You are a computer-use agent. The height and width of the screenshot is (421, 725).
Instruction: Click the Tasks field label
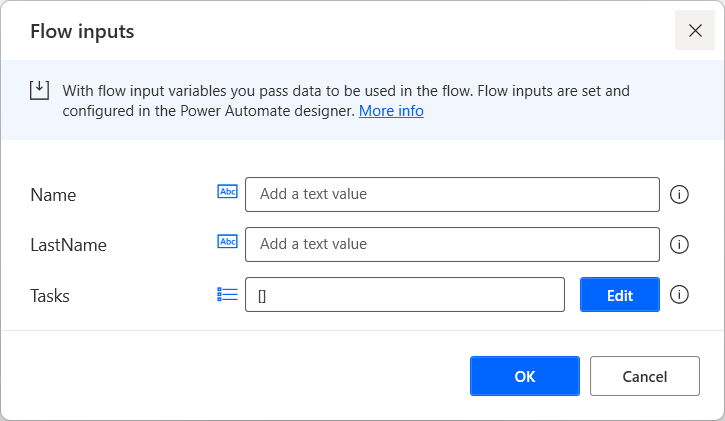50,295
